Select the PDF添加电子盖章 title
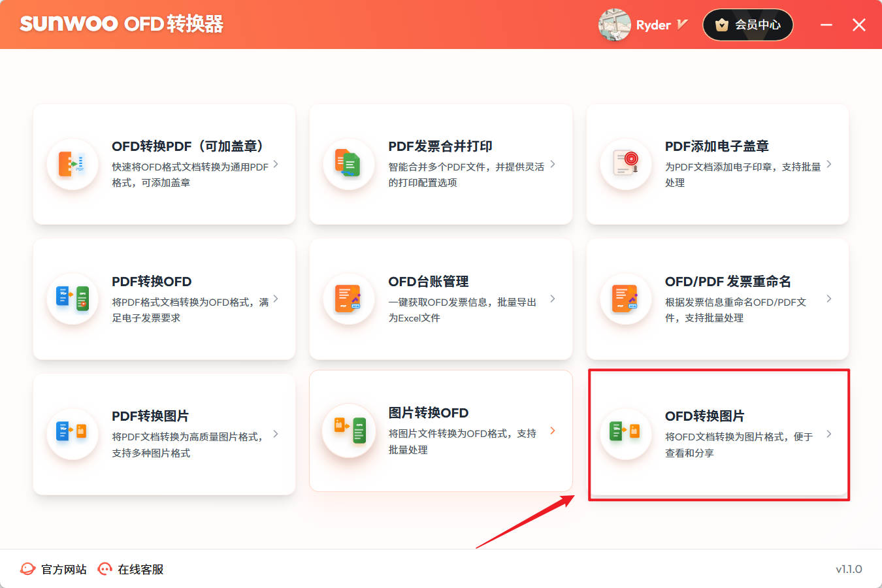Image resolution: width=882 pixels, height=588 pixels. tap(717, 146)
